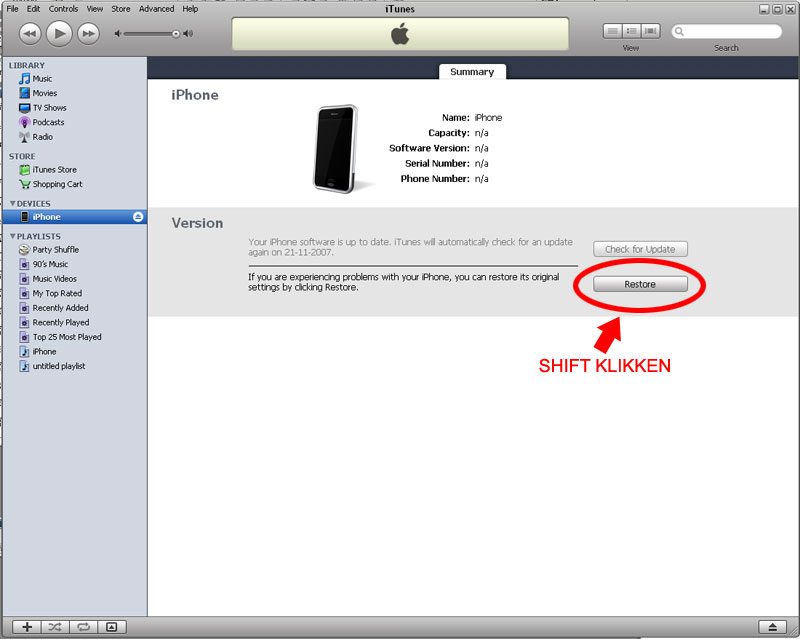Viewport: 800px width, 639px height.
Task: Show or hide the artwork viewer
Action: coord(112,627)
